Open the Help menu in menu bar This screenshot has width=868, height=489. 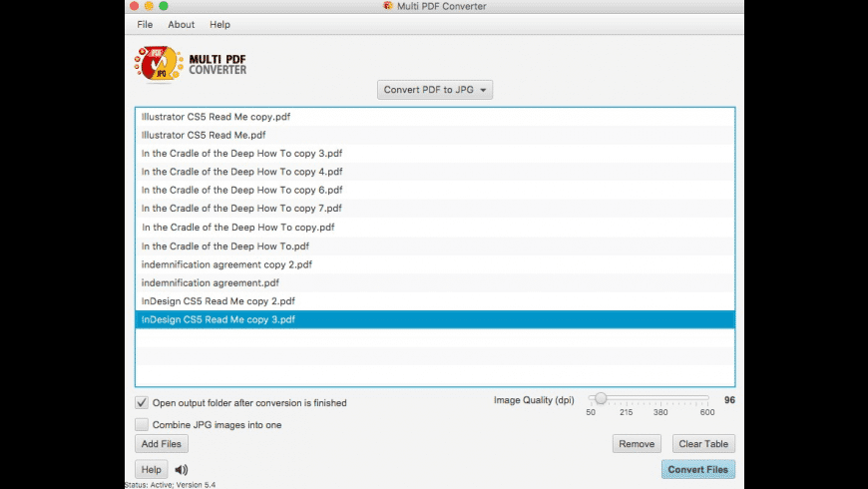[x=219, y=24]
